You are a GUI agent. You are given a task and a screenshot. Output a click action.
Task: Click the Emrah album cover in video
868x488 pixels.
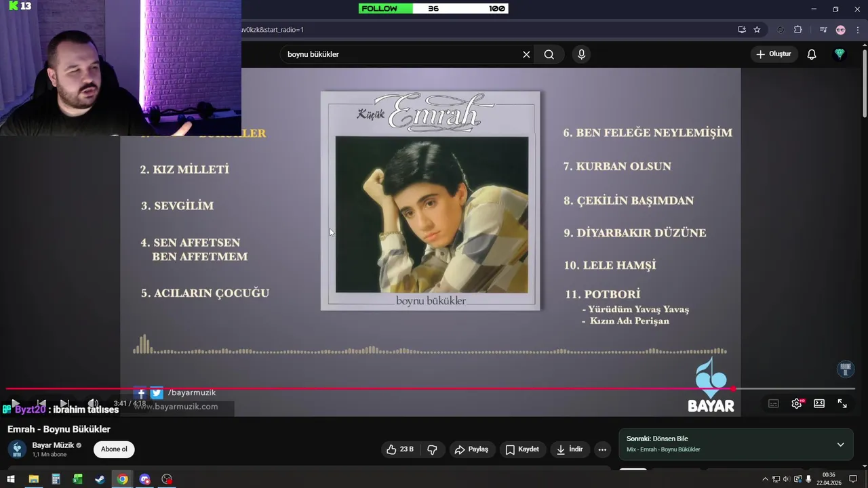tap(431, 201)
